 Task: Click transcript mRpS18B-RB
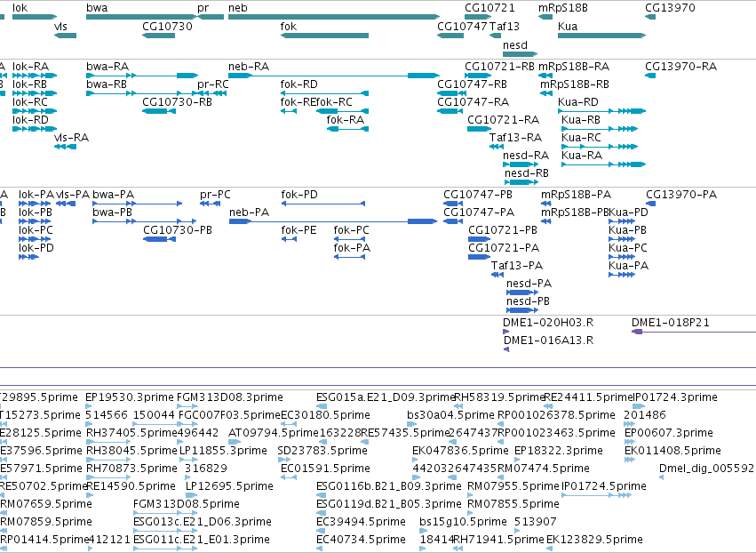click(575, 84)
